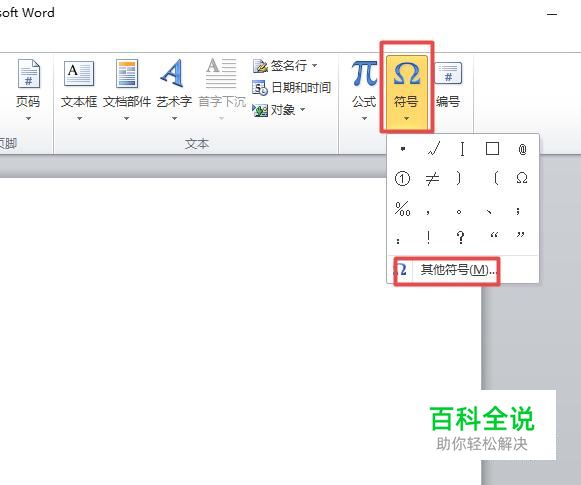Insert the question mark symbol
This screenshot has height=485, width=581.
[x=461, y=237]
